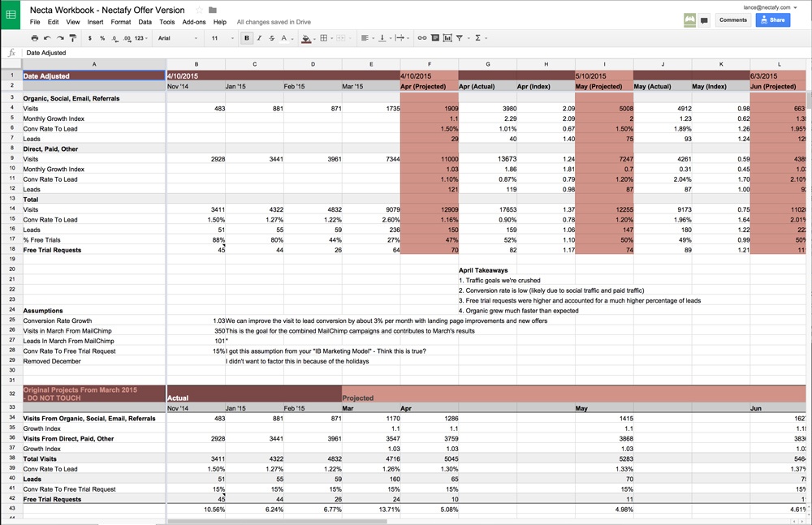Open the Format menu
Viewport: 812px width, 525px height.
pyautogui.click(x=121, y=22)
